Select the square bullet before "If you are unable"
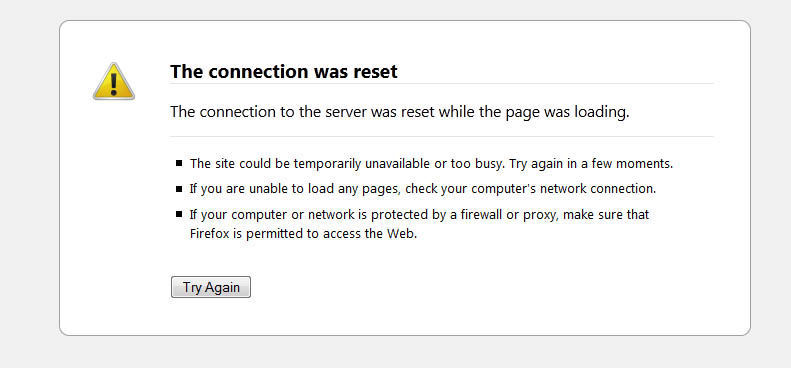Screen dimensions: 791x368 point(179,189)
